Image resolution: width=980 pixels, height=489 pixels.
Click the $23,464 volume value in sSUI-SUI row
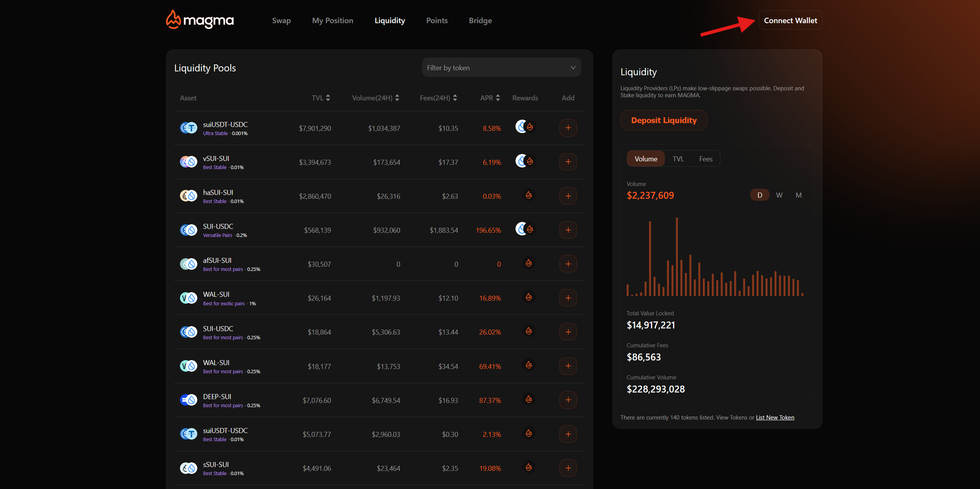(388, 469)
